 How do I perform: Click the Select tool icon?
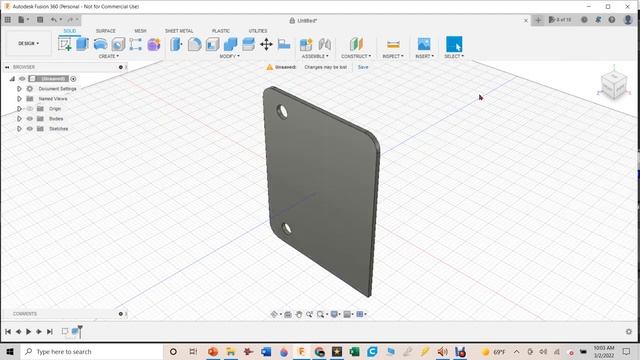tap(454, 44)
